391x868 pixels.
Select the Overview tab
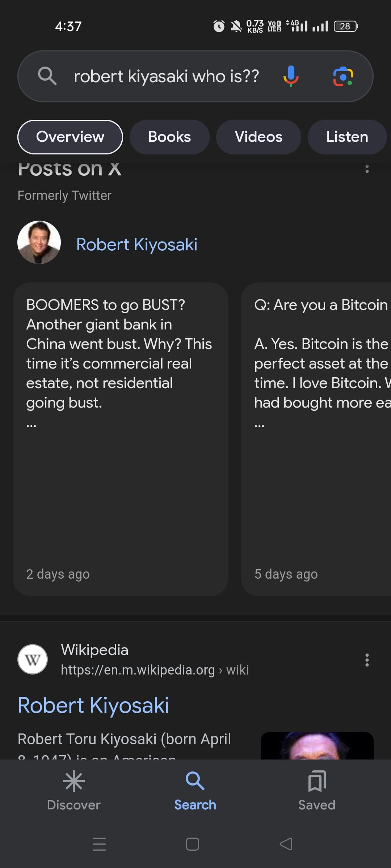point(70,137)
